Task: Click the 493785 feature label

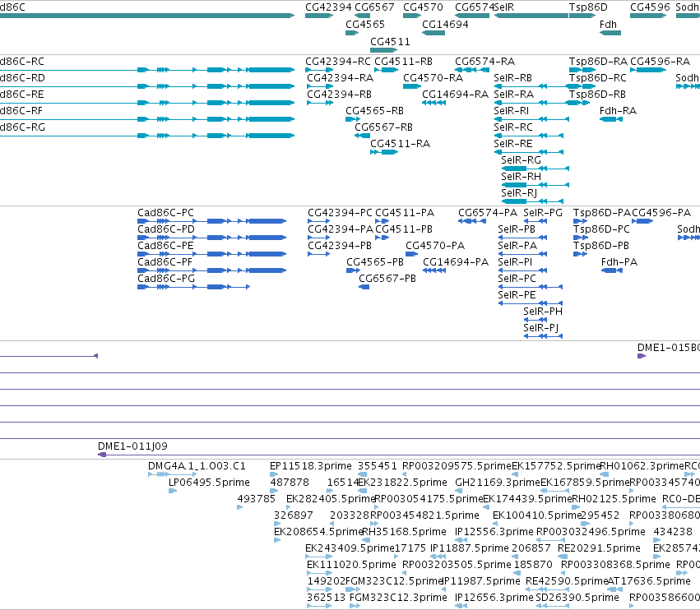Action: tap(257, 499)
